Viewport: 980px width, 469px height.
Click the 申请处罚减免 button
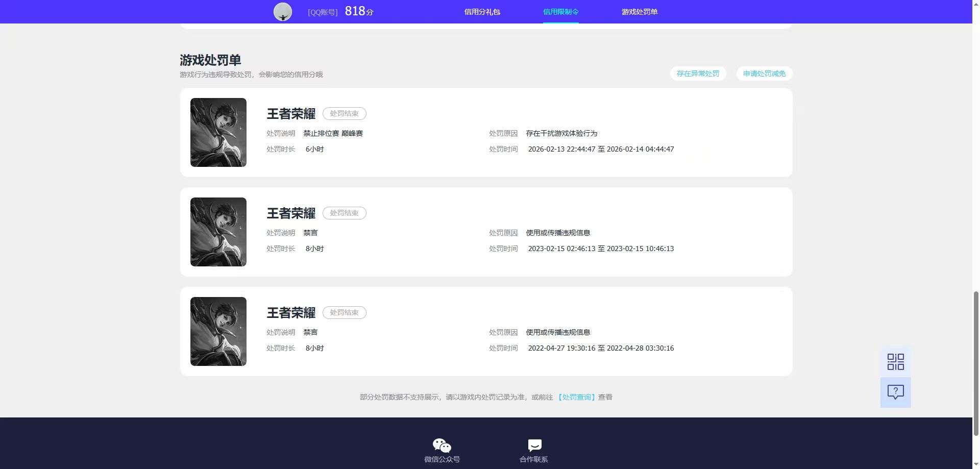click(764, 73)
